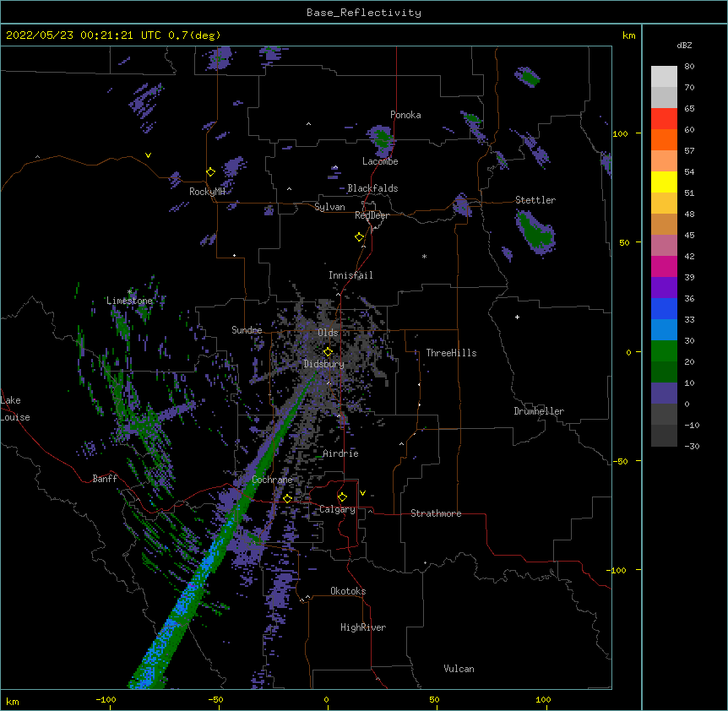Select the yellow diamond marker above Calgary label
This screenshot has height=711, width=728.
coord(342,497)
